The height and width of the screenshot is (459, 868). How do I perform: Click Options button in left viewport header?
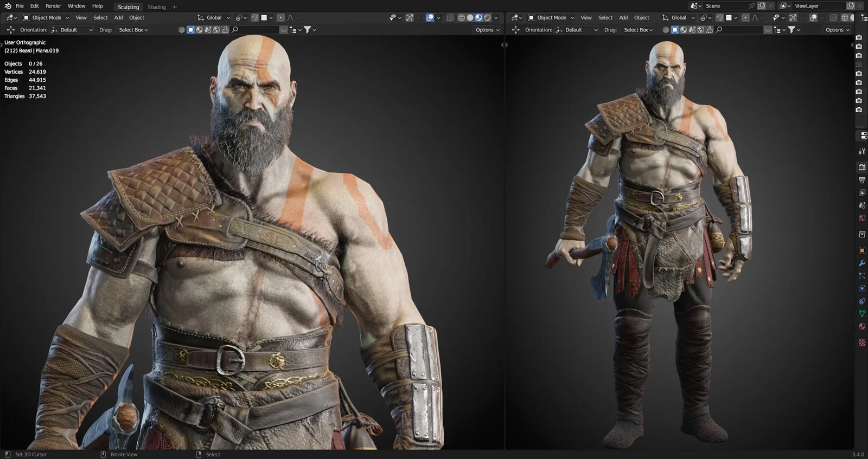click(487, 30)
